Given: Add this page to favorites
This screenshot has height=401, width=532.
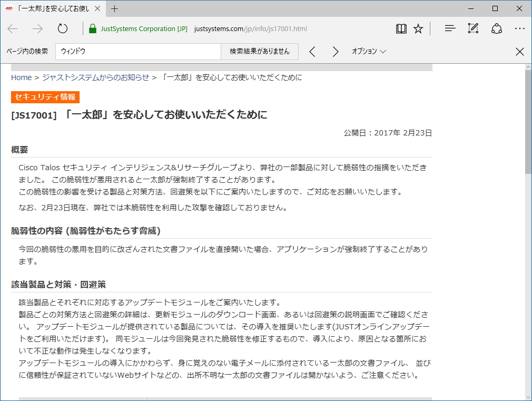Looking at the screenshot, I should coord(418,28).
